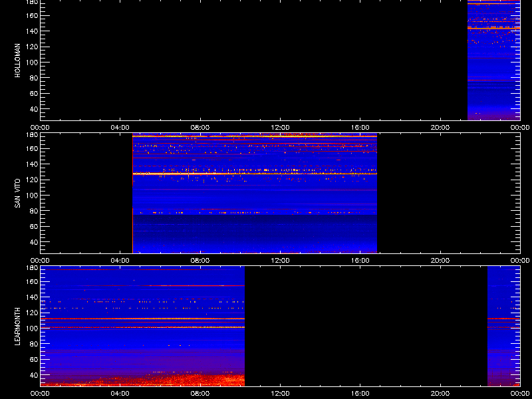Click the 16:00 time label below Learmonth plot
This screenshot has width=532, height=399.
[x=360, y=394]
